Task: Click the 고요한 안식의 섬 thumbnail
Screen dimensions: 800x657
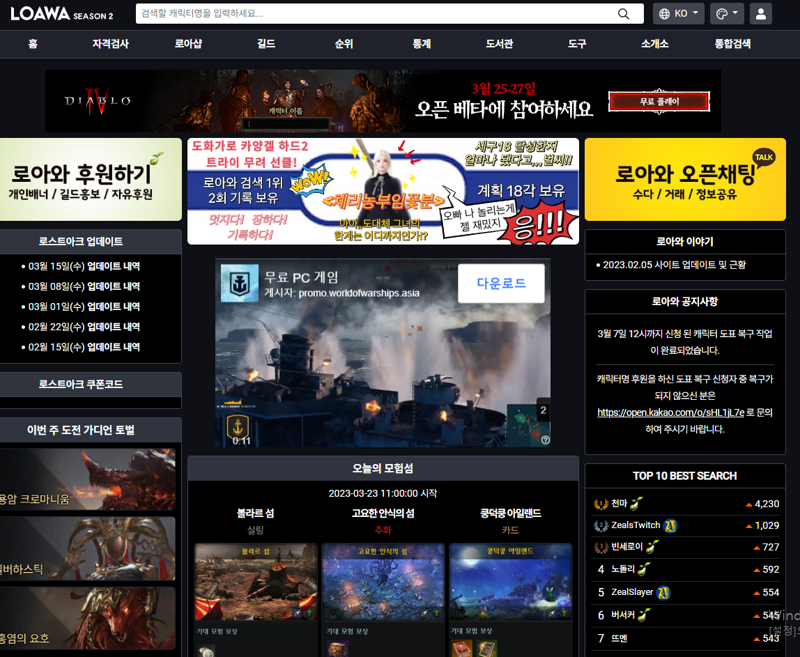Action: click(383, 582)
